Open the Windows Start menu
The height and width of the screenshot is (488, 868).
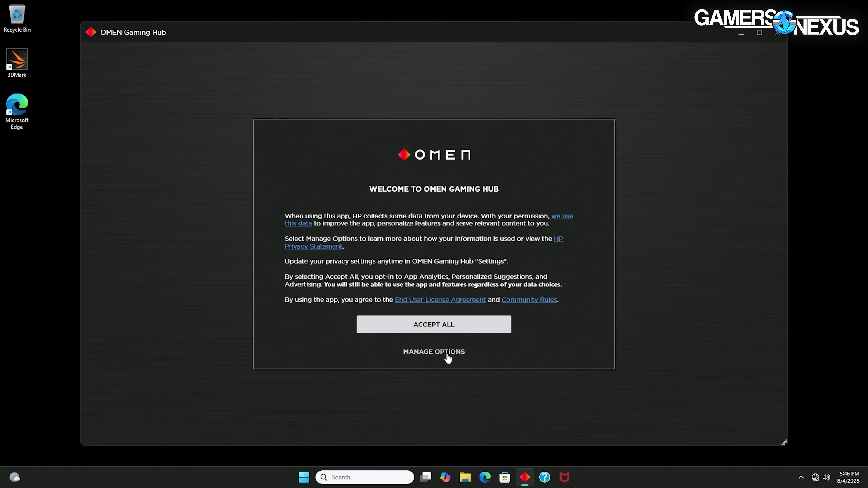304,477
